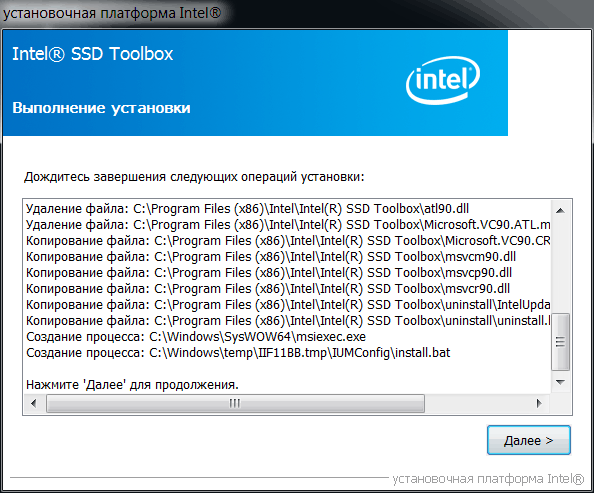Click the Далее > button

click(529, 440)
